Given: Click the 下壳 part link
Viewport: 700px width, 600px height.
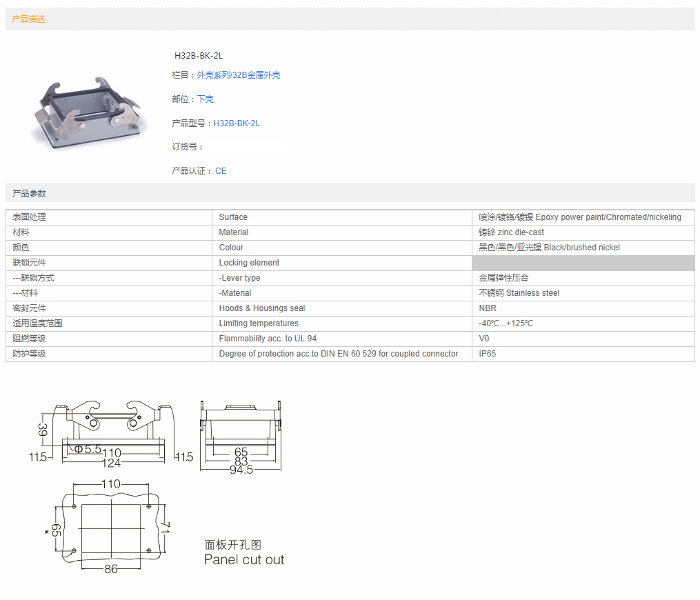Looking at the screenshot, I should 205,99.
